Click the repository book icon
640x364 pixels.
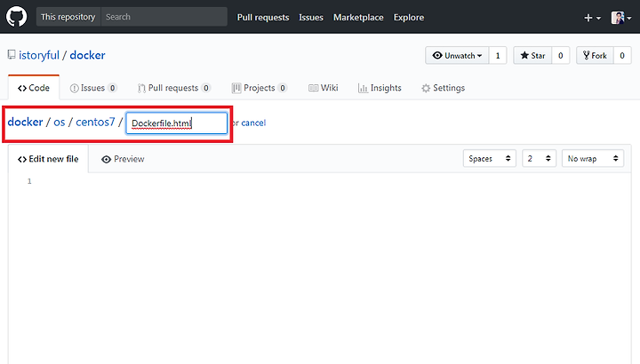pos(12,55)
